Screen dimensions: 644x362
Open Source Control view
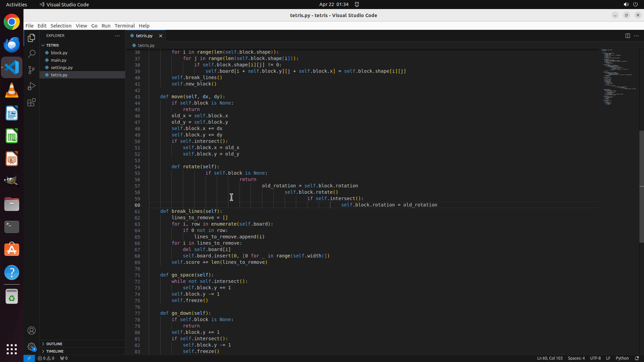coord(32,70)
